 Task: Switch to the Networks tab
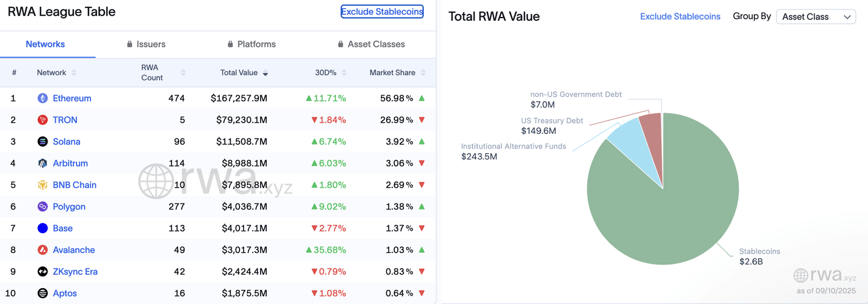point(45,44)
